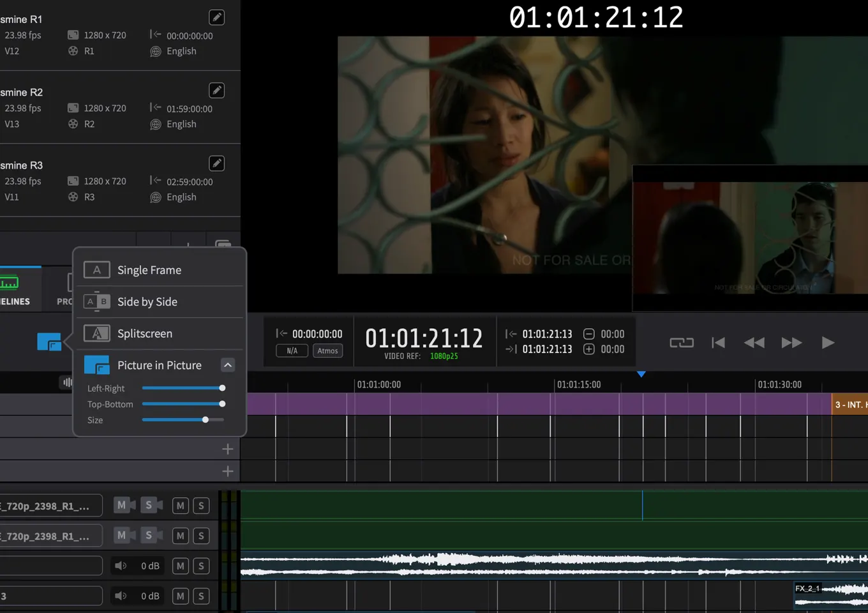Click the start timecode arrow icon at 00:00:00:00
Viewport: 868px width, 613px height.
281,333
